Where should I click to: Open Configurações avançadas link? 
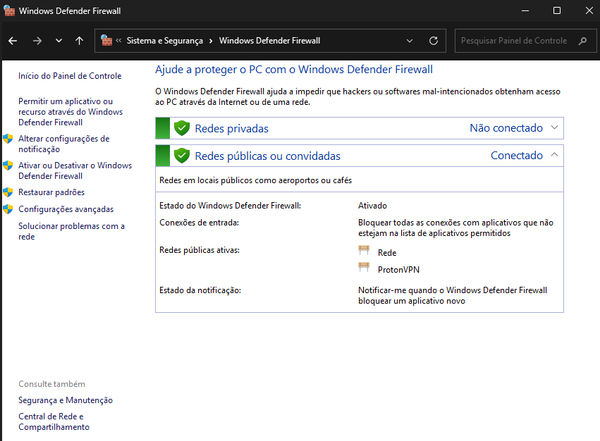pyautogui.click(x=66, y=209)
